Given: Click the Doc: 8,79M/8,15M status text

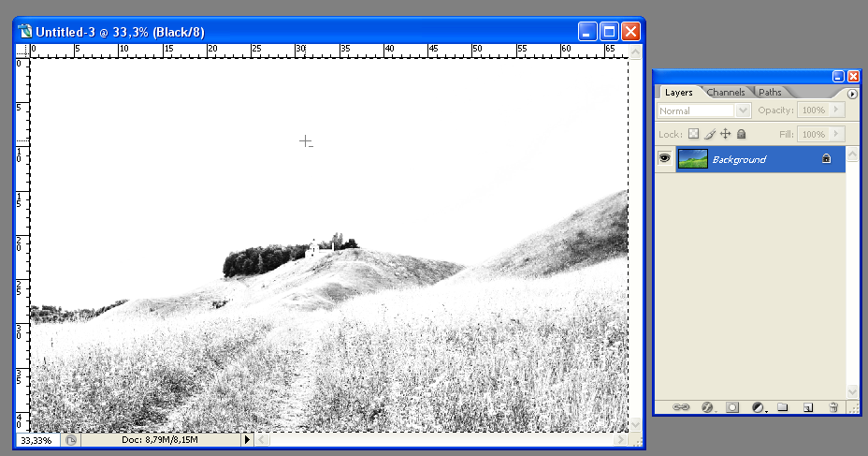Looking at the screenshot, I should coord(160,440).
